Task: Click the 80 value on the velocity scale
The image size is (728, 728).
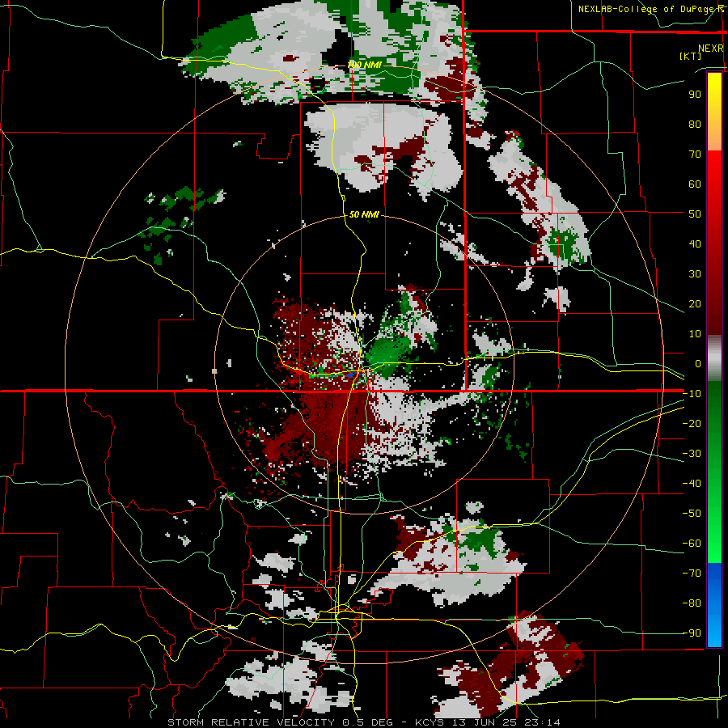Action: pos(695,124)
